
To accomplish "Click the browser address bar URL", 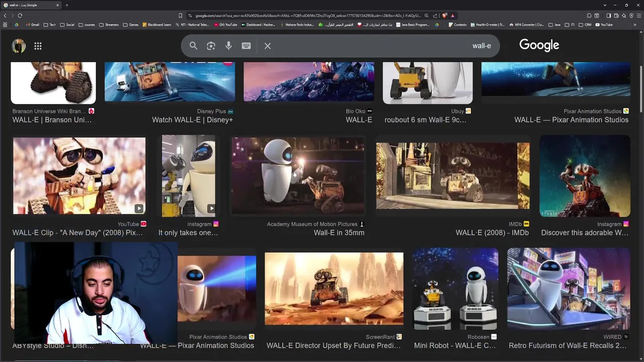I will tap(308, 16).
